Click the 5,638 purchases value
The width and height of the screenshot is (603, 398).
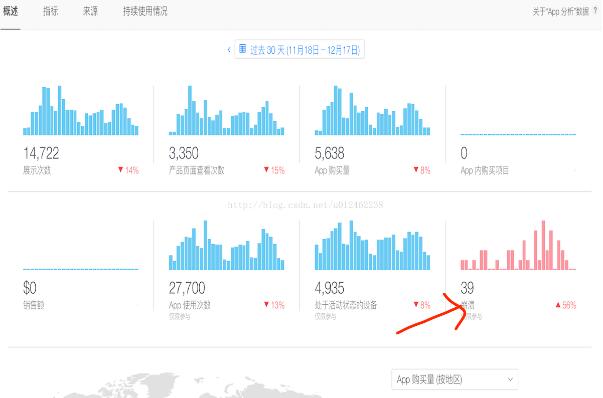click(330, 153)
